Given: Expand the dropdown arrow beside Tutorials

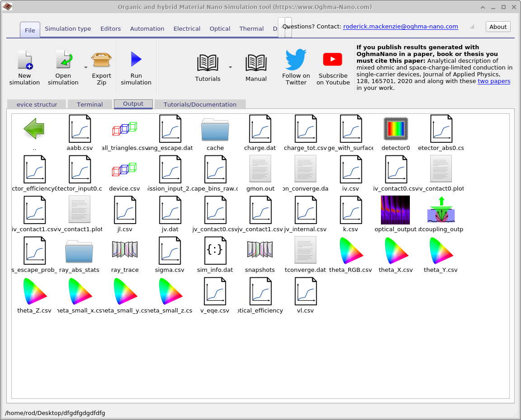Looking at the screenshot, I should pos(230,67).
